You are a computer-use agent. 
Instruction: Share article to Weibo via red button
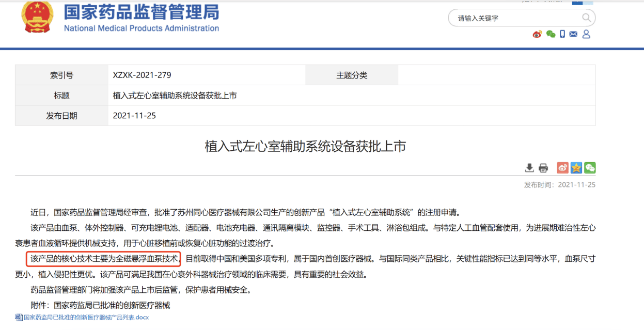[x=562, y=168]
